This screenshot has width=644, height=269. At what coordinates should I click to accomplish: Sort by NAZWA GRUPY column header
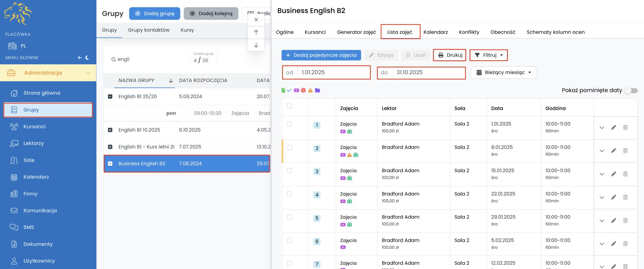pyautogui.click(x=136, y=80)
